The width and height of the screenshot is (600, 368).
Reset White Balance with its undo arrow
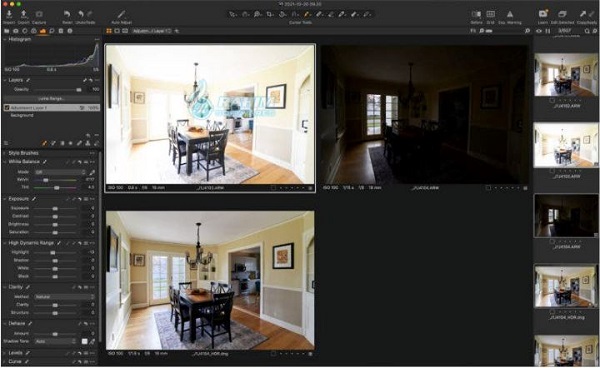pos(80,162)
